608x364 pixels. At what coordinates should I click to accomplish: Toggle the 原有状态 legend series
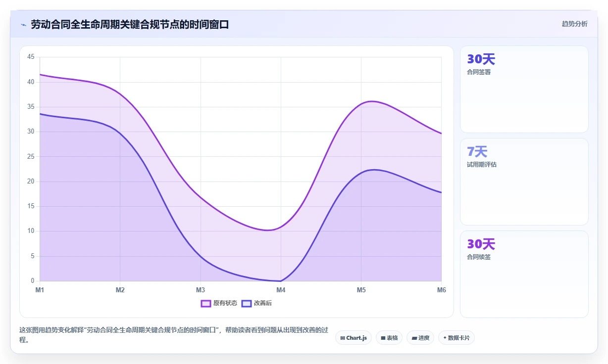point(219,303)
